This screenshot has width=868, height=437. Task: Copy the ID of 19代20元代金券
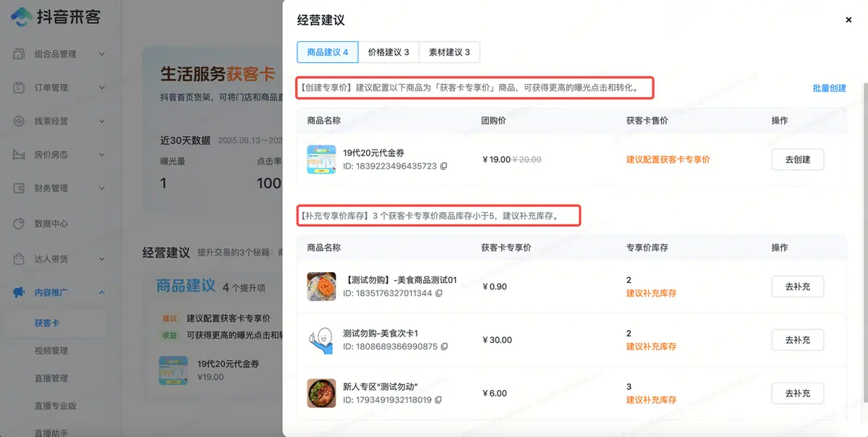point(444,166)
